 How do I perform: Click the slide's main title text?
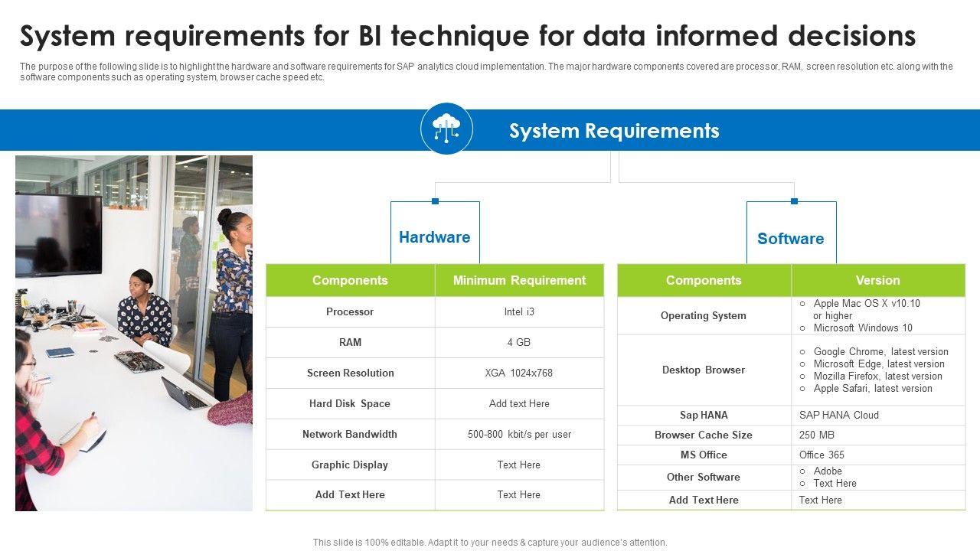pyautogui.click(x=468, y=36)
